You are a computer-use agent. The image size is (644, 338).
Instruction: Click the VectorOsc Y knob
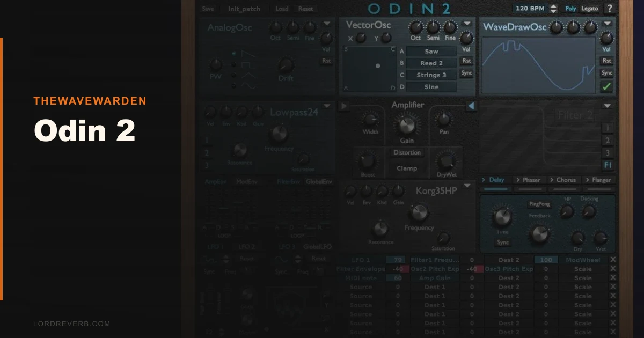point(386,38)
